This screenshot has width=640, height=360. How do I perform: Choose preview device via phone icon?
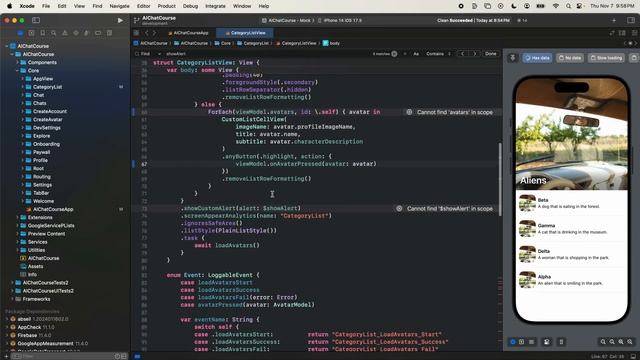[561, 342]
